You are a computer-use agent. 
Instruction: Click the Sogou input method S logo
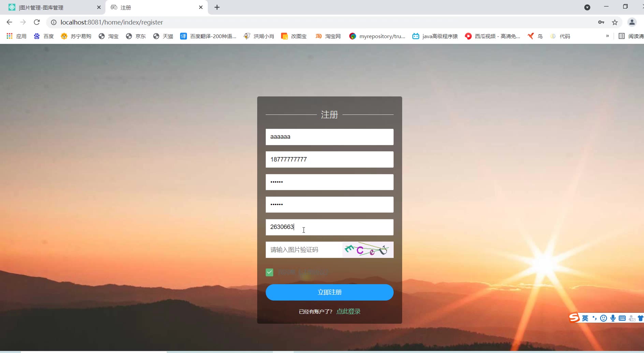pos(574,318)
